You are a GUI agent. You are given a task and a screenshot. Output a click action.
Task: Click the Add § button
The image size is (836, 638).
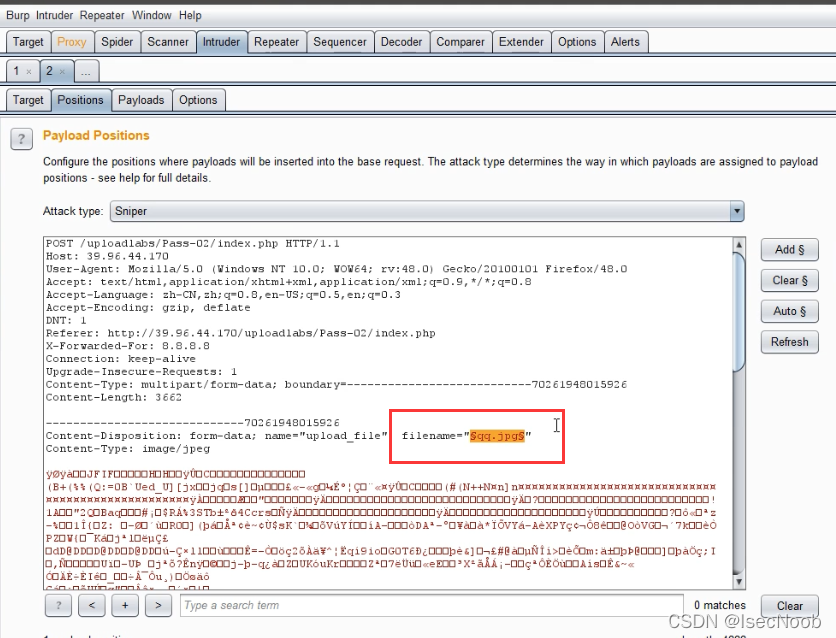pos(790,249)
